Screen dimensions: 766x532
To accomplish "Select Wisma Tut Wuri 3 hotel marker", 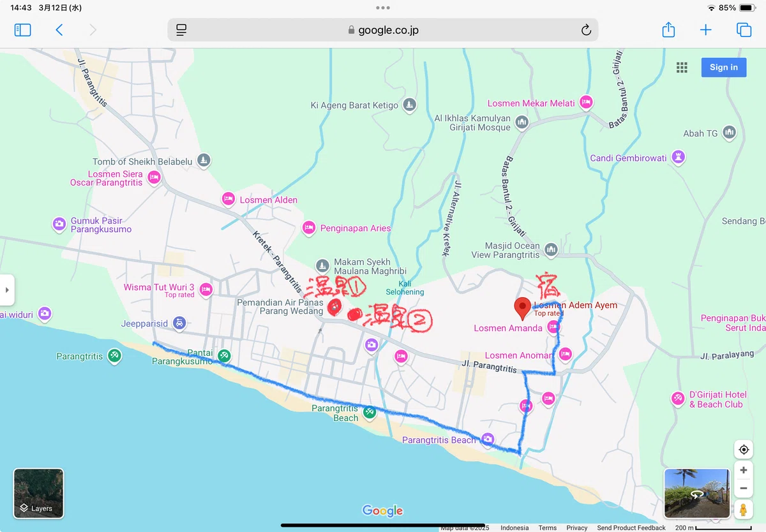I will tap(206, 290).
